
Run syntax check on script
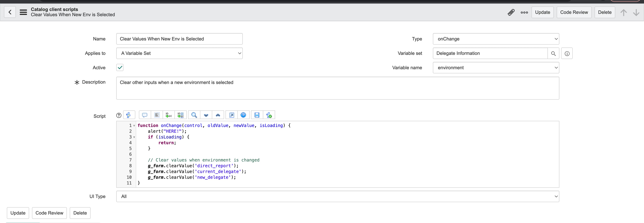[269, 115]
